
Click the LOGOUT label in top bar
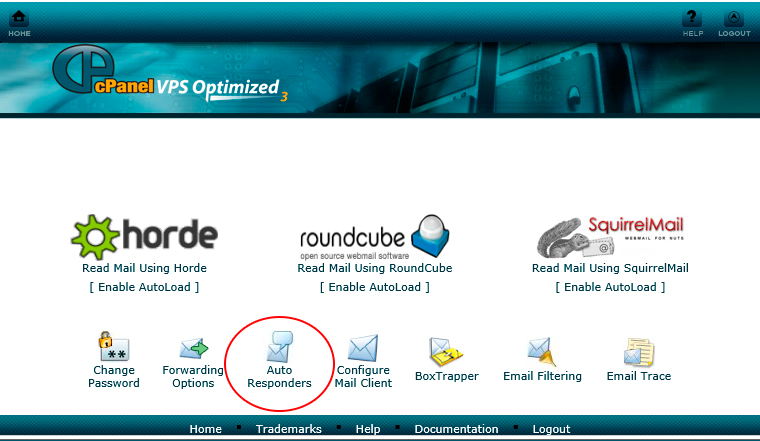pos(734,33)
